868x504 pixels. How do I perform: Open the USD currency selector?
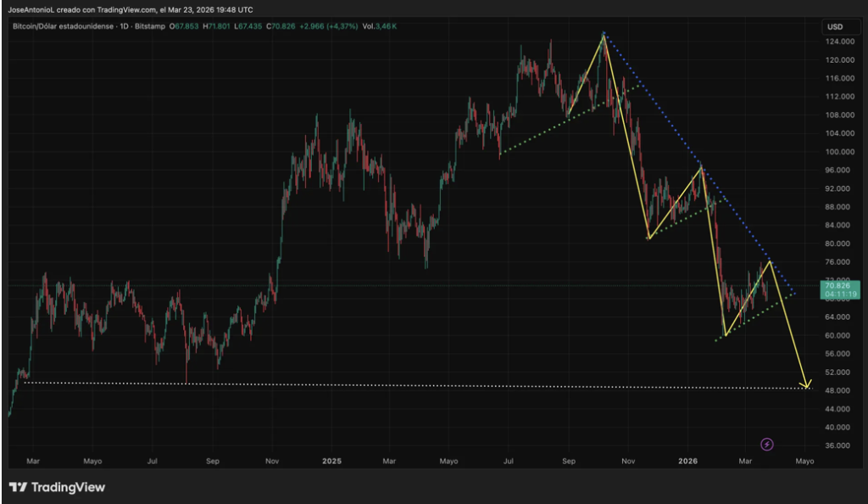834,27
